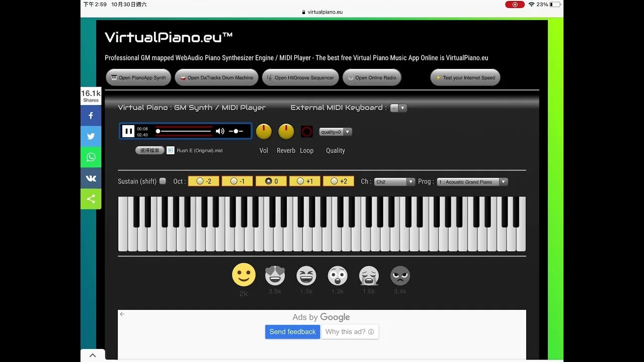Screen dimensions: 644x362
Task: Click the heart-eyes reaction emoji
Action: [x=275, y=276]
